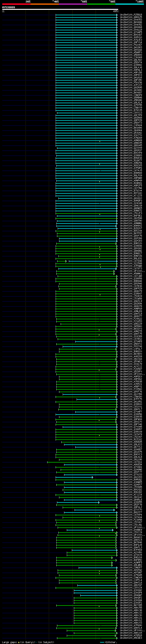The width and height of the screenshot is (146, 644).
Task: Click the cyan alignment bar of UniRef100_Q41616
Action: [x=86, y=78]
